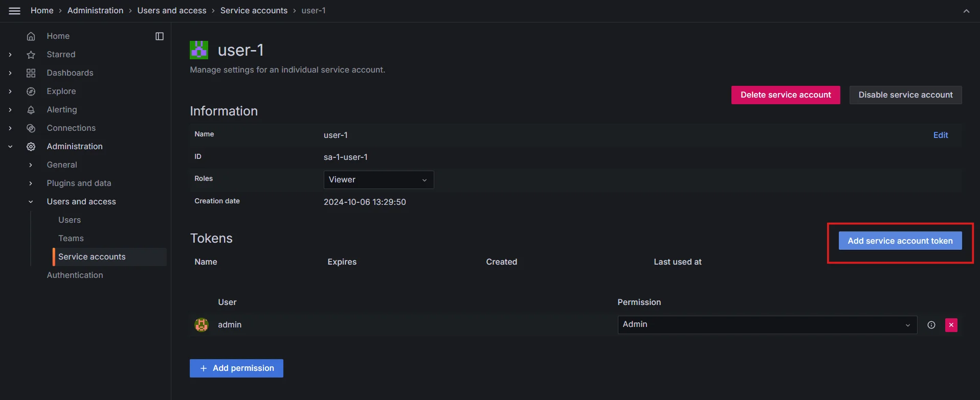The image size is (980, 400).
Task: Open Connections in the sidebar
Action: (71, 128)
